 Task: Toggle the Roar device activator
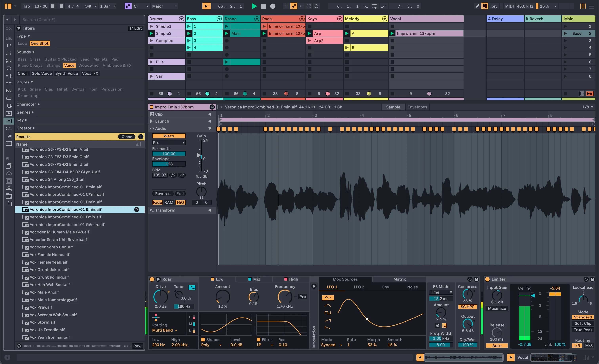click(x=152, y=279)
